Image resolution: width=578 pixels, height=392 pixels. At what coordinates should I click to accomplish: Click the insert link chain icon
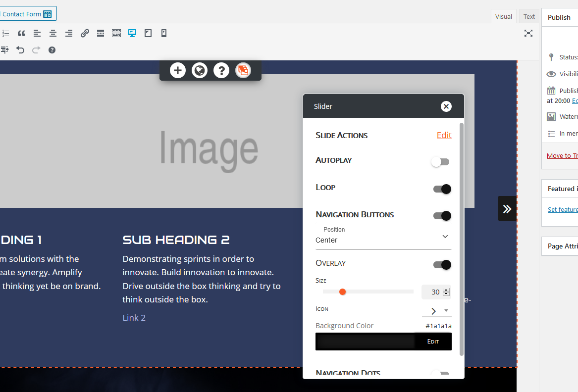point(85,33)
